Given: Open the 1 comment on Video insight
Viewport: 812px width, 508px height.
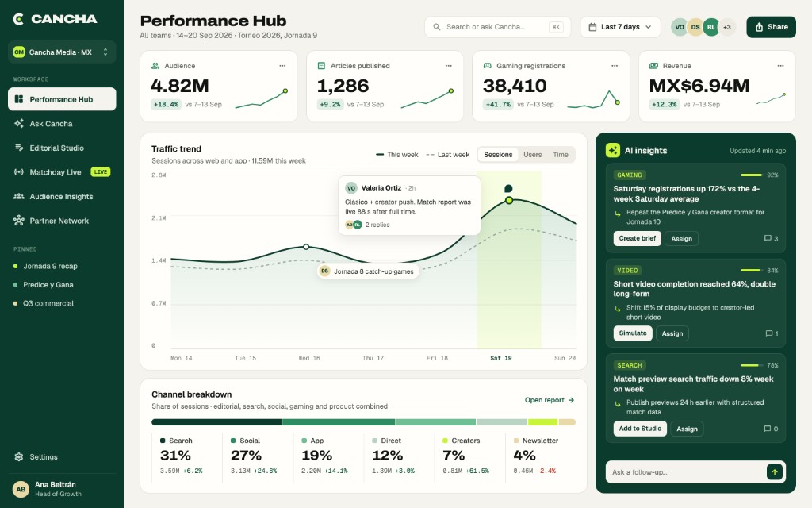Looking at the screenshot, I should tap(772, 333).
